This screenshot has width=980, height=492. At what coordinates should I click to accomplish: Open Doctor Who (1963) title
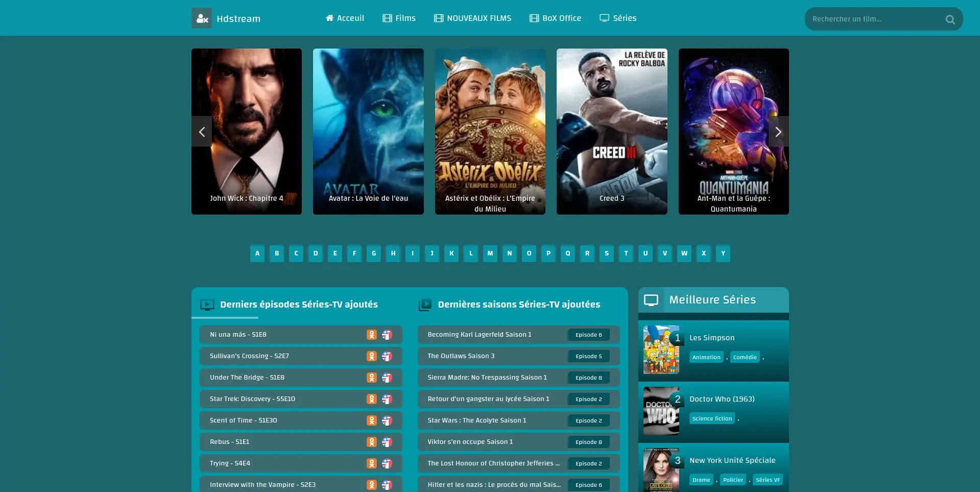722,399
